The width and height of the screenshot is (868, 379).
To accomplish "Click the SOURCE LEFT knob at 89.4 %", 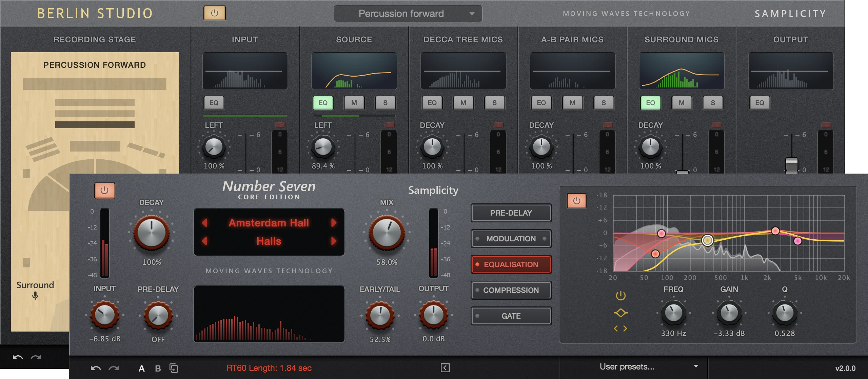I will [x=323, y=147].
